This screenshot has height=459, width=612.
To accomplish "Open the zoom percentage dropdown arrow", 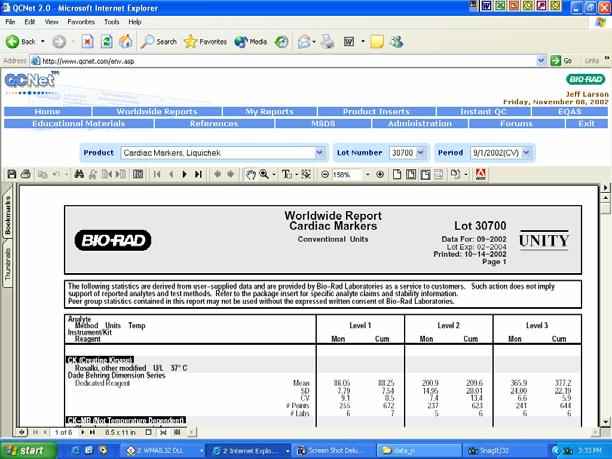I will [x=367, y=174].
